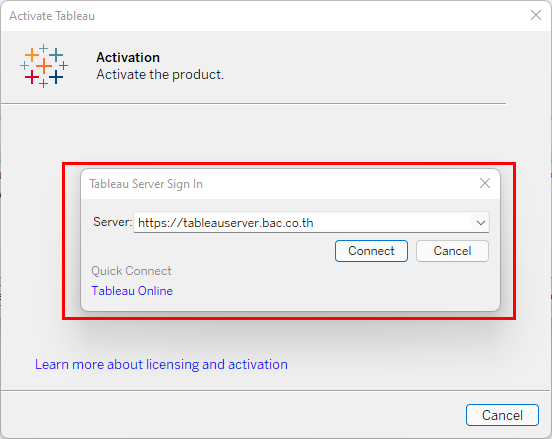Image resolution: width=552 pixels, height=439 pixels.
Task: Click the Quick Connect section label
Action: (131, 271)
